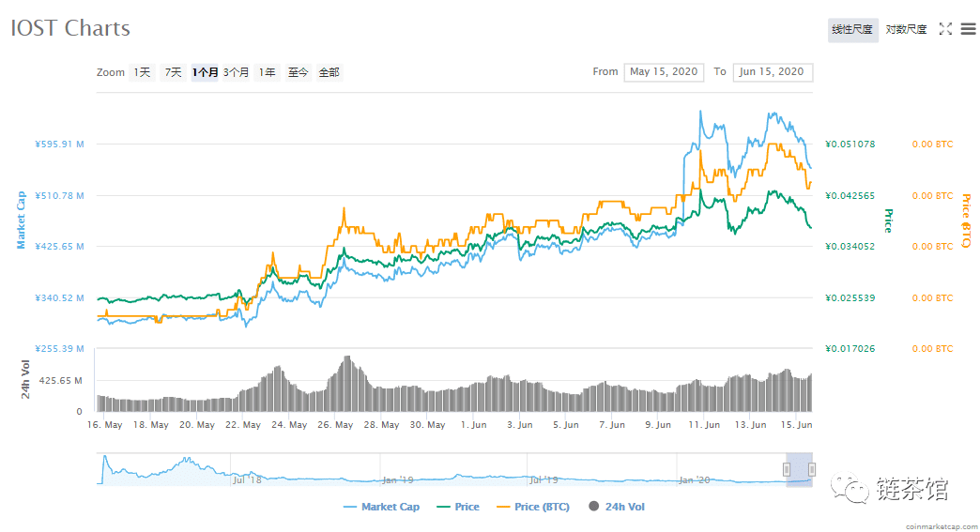The height and width of the screenshot is (532, 980).
Task: Open the chart hamburger menu
Action: (968, 29)
